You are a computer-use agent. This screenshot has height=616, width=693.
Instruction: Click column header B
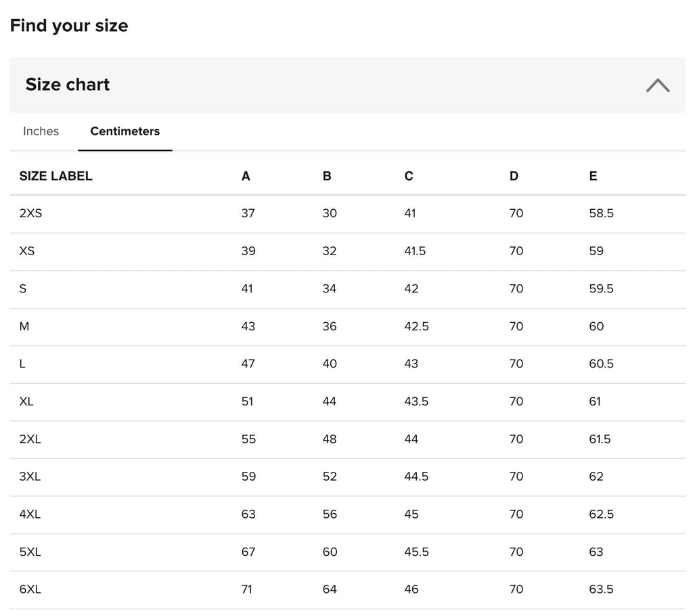327,176
